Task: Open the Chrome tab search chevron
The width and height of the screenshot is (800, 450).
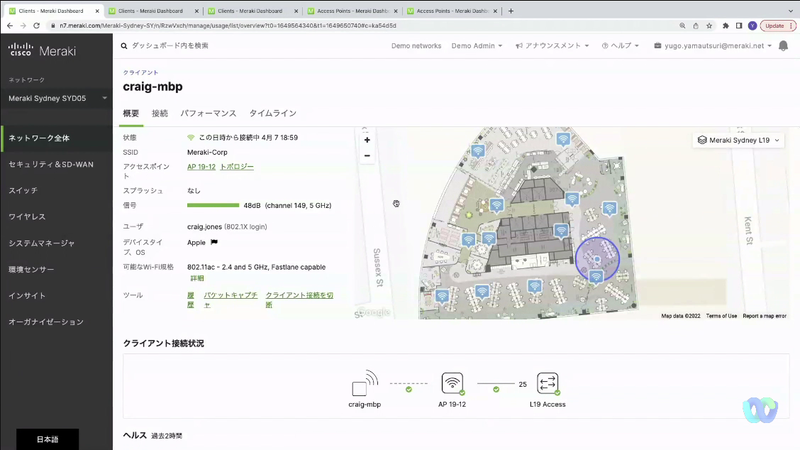Action: tap(791, 11)
